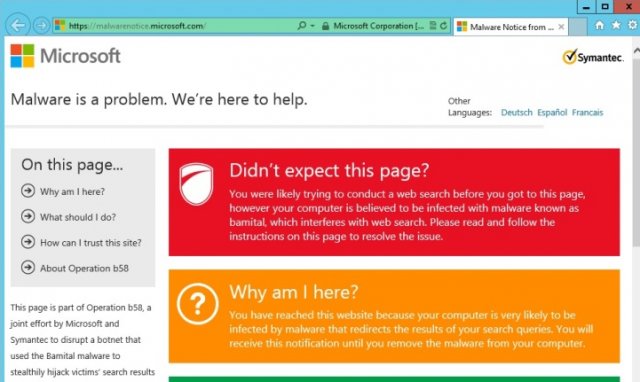Close the Malware Notice tab

click(x=561, y=27)
